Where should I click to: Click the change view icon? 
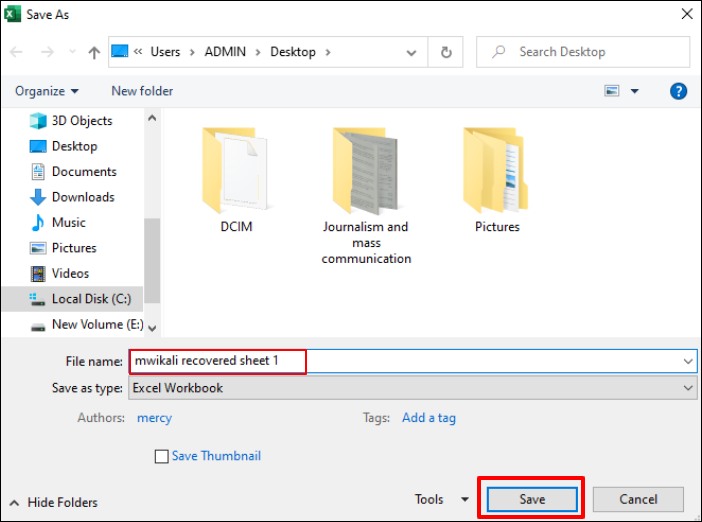[x=612, y=91]
